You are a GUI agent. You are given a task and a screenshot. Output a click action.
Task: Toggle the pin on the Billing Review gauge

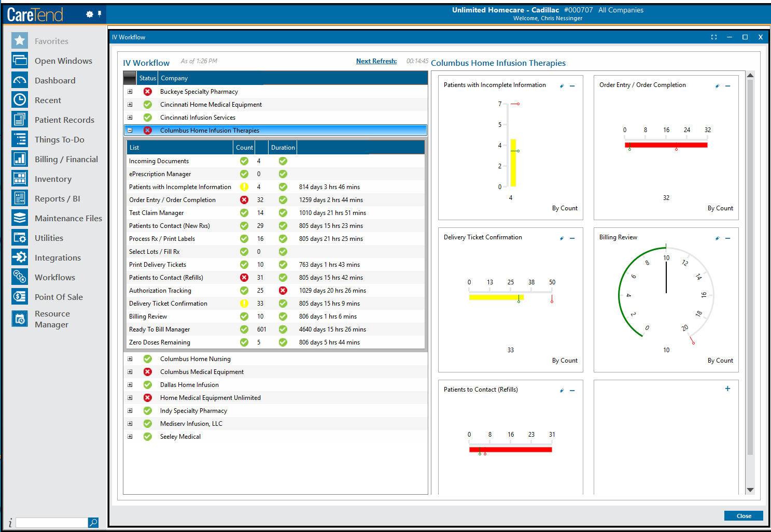[x=717, y=238]
